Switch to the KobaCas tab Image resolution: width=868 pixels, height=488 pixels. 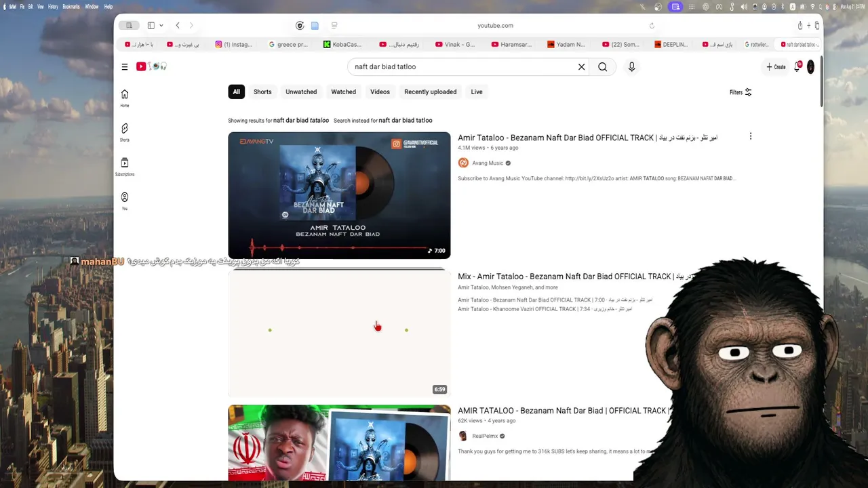pos(343,45)
